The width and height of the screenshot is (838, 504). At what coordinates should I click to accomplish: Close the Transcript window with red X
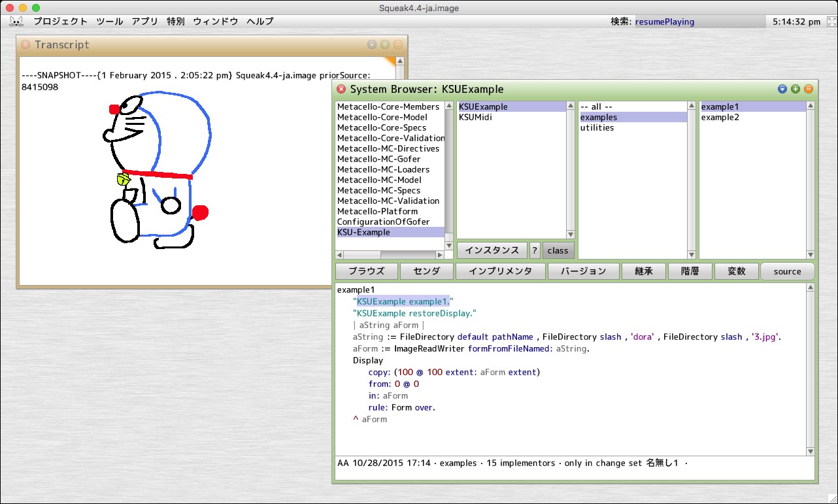click(25, 45)
